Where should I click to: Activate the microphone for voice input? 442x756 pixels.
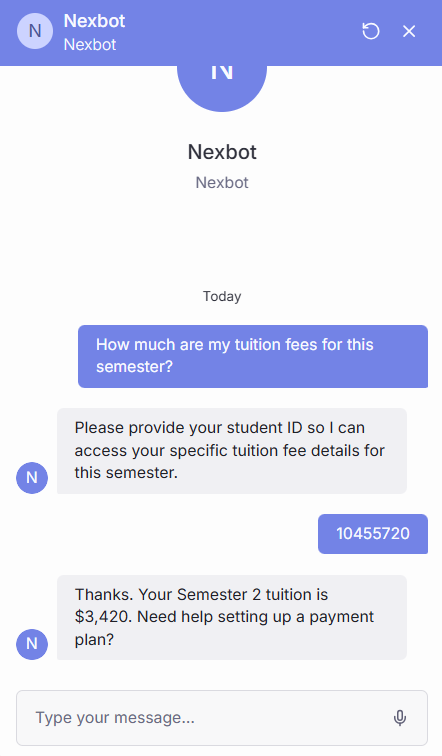[400, 717]
